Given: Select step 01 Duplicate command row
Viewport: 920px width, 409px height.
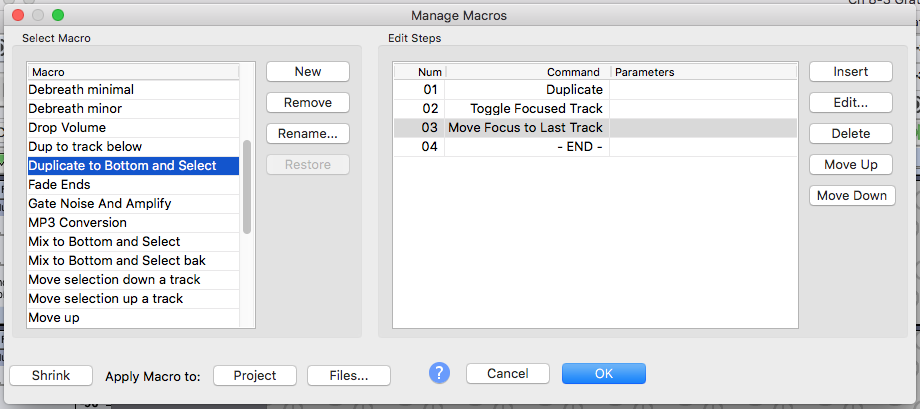Looking at the screenshot, I should pyautogui.click(x=595, y=90).
